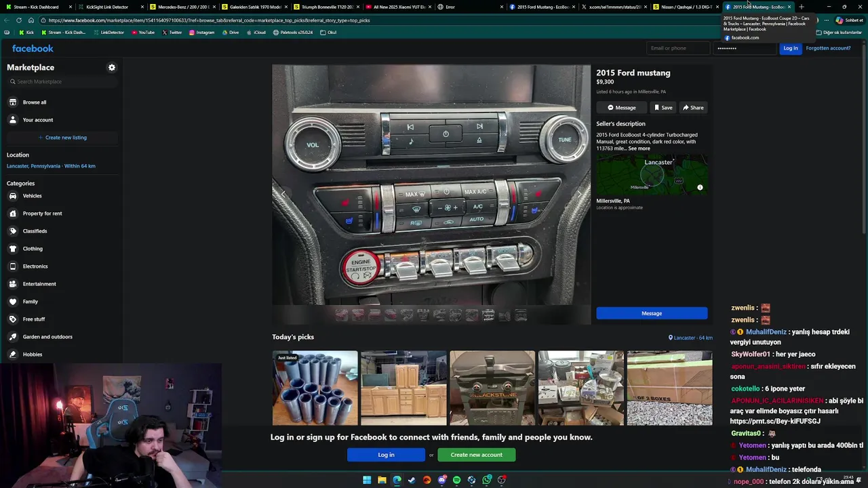Open Windows Start menu
The width and height of the screenshot is (868, 488).
[367, 480]
